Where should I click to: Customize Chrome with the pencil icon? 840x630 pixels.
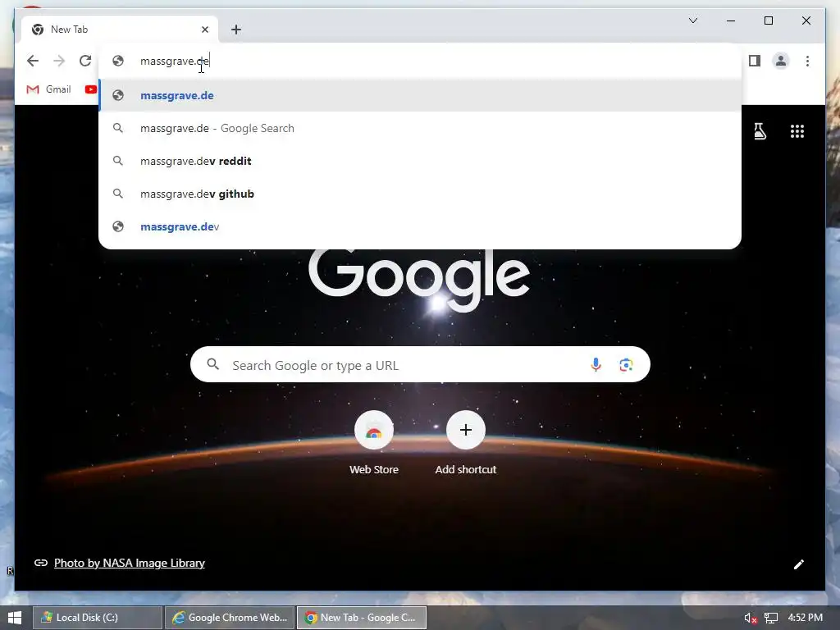(x=799, y=564)
